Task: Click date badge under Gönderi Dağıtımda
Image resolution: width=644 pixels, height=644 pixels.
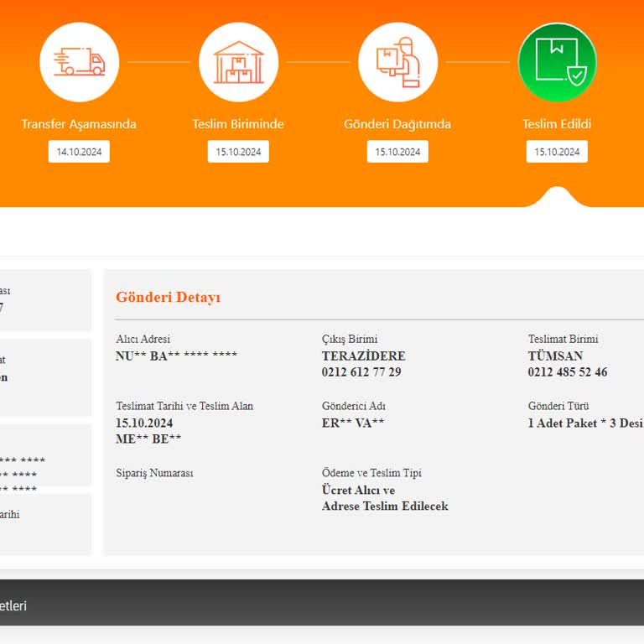Action: 397,152
